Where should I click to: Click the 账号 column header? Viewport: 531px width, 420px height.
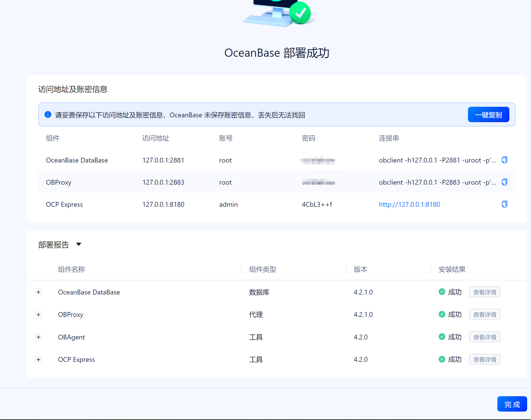point(226,138)
